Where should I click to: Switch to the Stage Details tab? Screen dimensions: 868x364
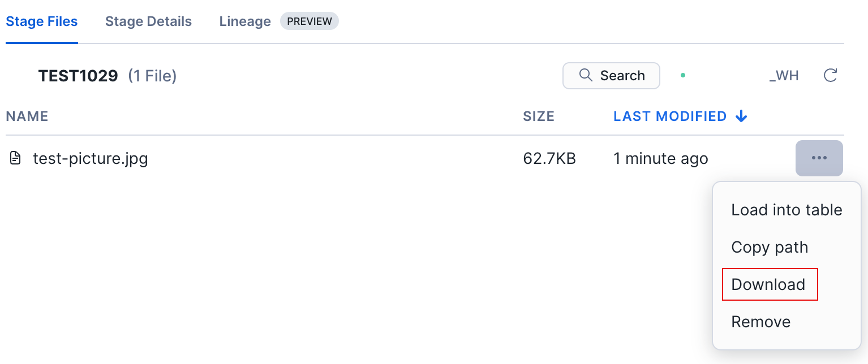[148, 21]
